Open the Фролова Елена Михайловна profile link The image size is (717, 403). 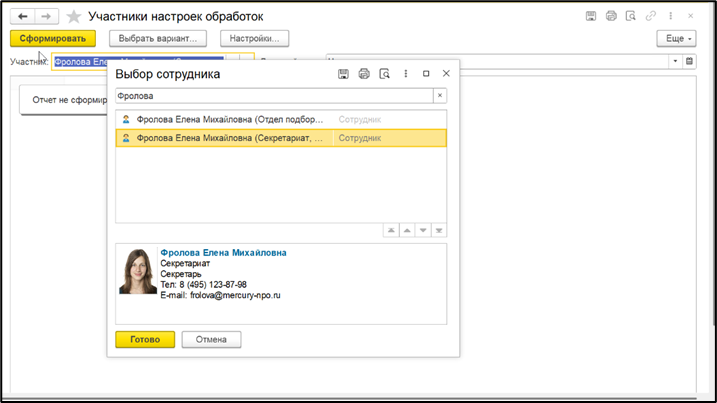tap(223, 253)
